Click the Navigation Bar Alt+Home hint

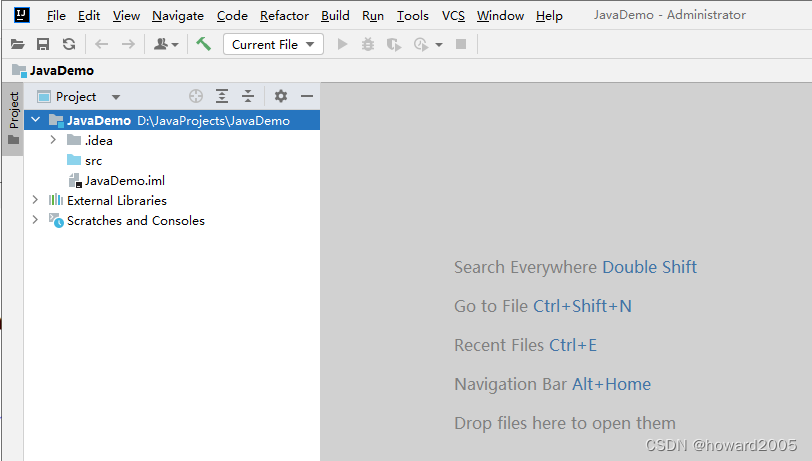click(x=553, y=384)
